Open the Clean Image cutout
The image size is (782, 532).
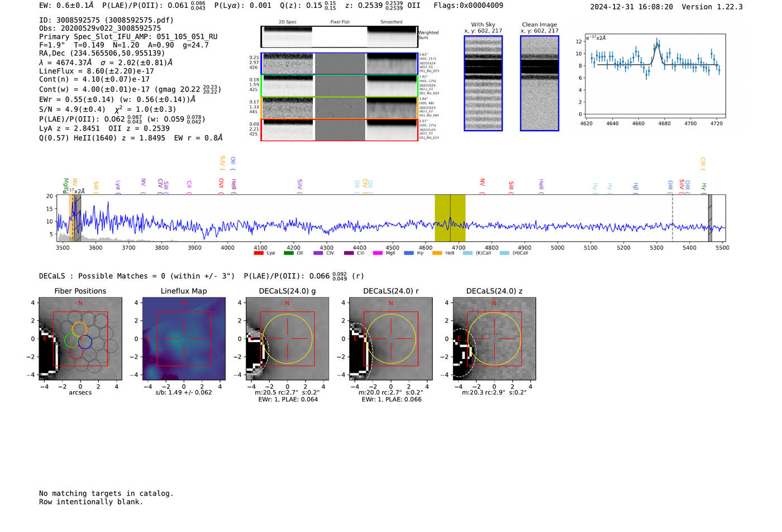pos(540,83)
